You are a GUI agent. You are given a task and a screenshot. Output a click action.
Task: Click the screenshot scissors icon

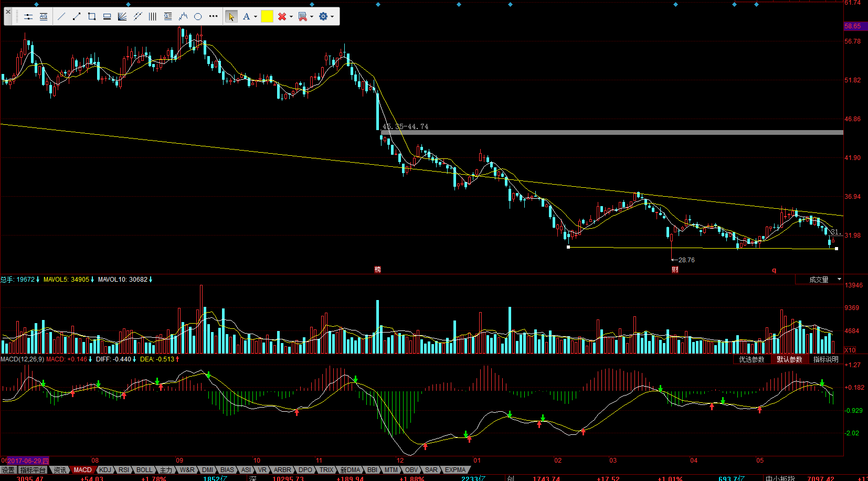303,17
